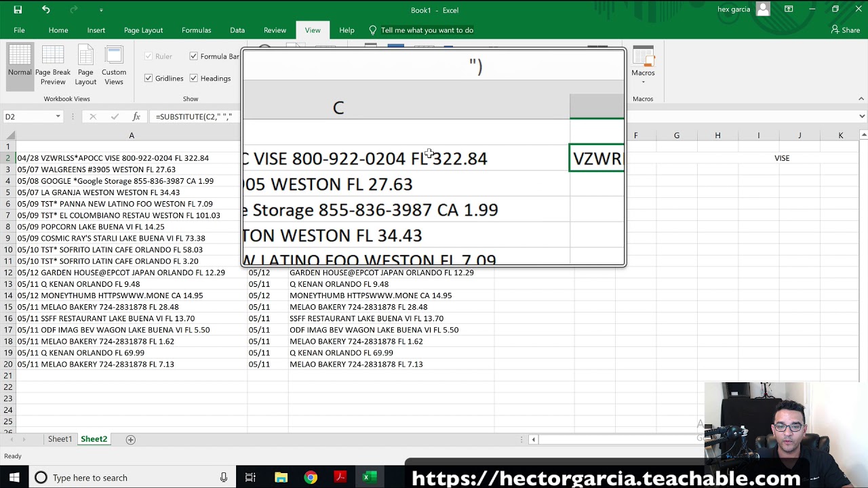Collapse the ribbon with the chevron

click(861, 99)
